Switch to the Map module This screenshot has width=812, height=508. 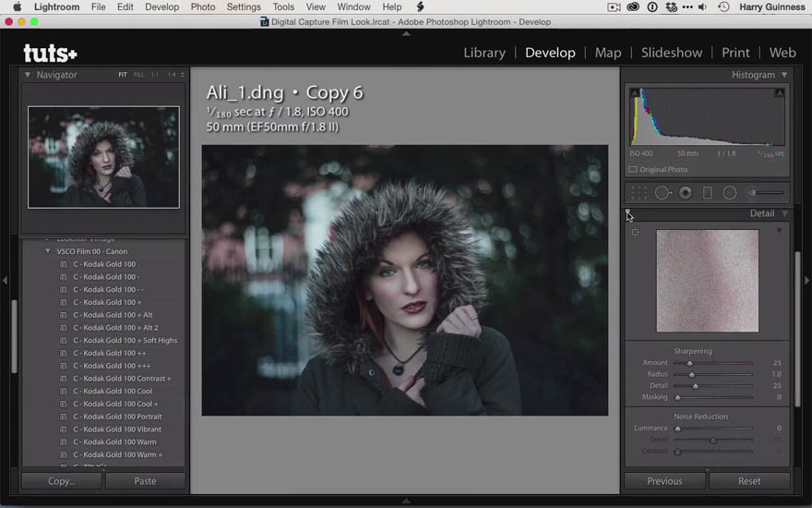point(608,53)
